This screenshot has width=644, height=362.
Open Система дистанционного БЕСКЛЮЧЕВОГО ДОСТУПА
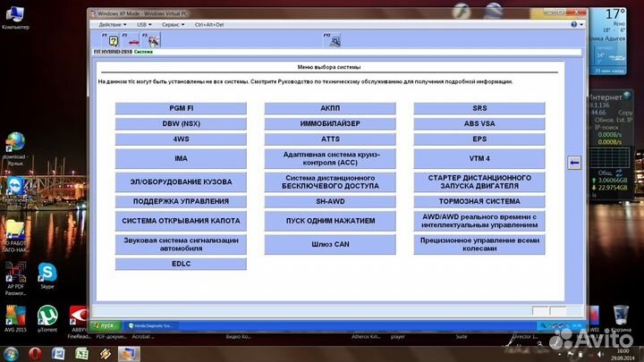click(330, 181)
